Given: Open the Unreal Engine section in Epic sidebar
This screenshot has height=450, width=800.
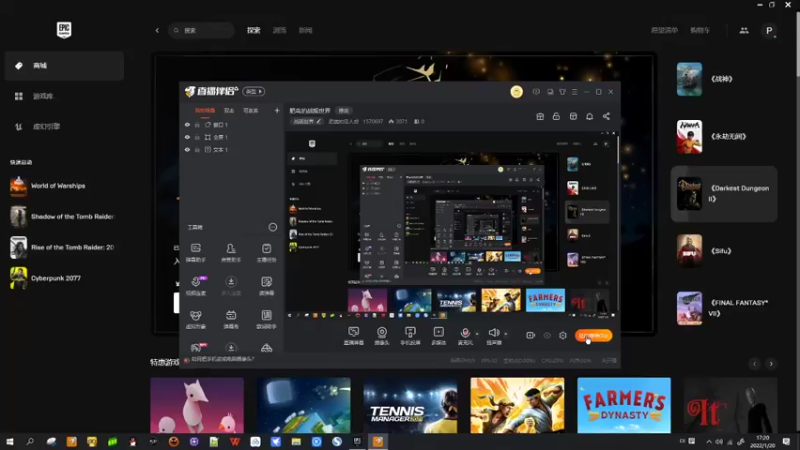Looking at the screenshot, I should point(64,127).
